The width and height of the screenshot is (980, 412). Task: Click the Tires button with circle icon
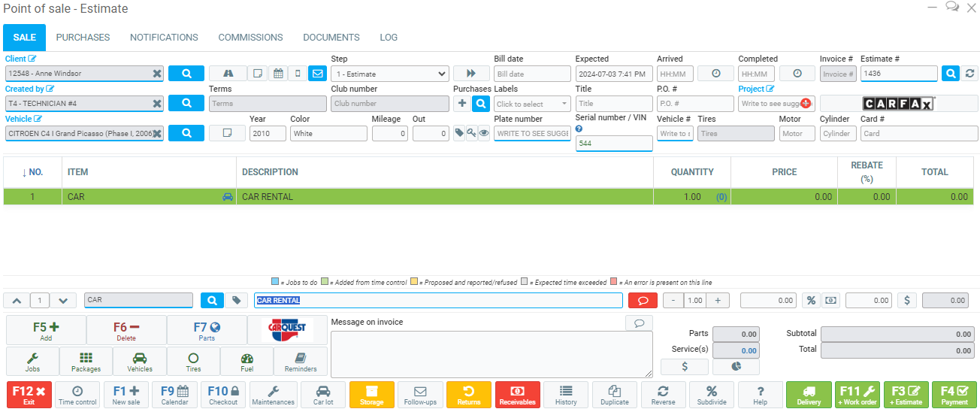(193, 362)
